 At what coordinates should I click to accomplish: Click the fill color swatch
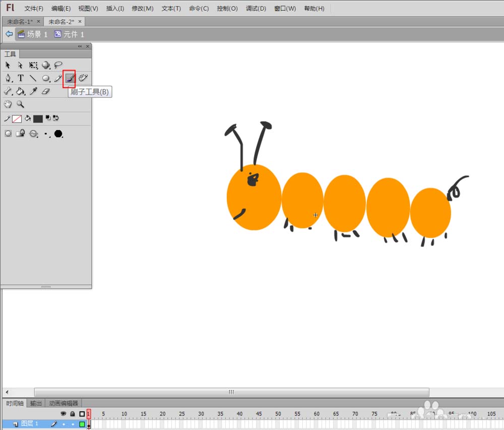click(38, 119)
